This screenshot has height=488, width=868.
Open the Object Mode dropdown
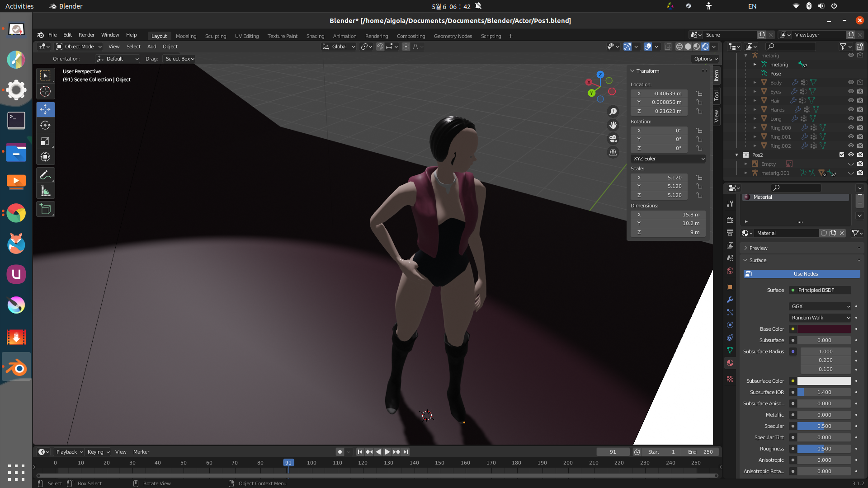pos(79,47)
